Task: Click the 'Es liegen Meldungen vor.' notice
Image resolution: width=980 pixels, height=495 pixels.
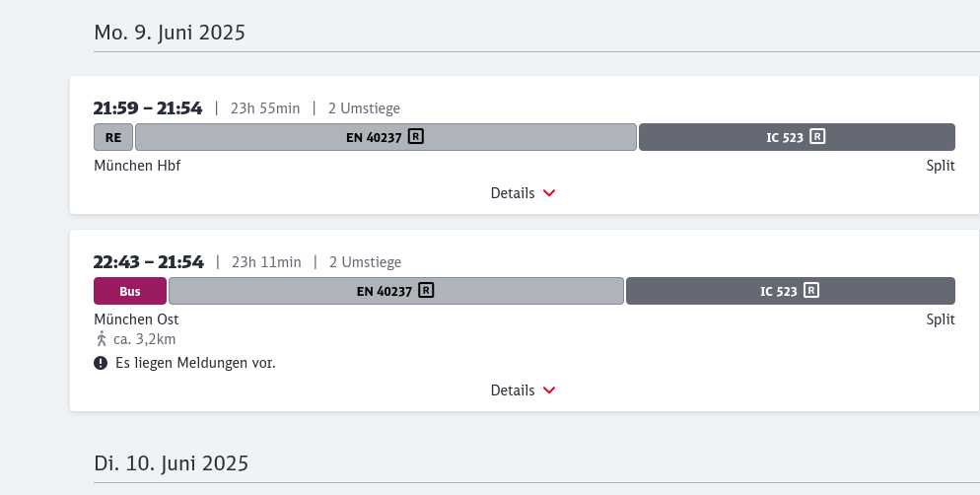Action: pos(195,363)
